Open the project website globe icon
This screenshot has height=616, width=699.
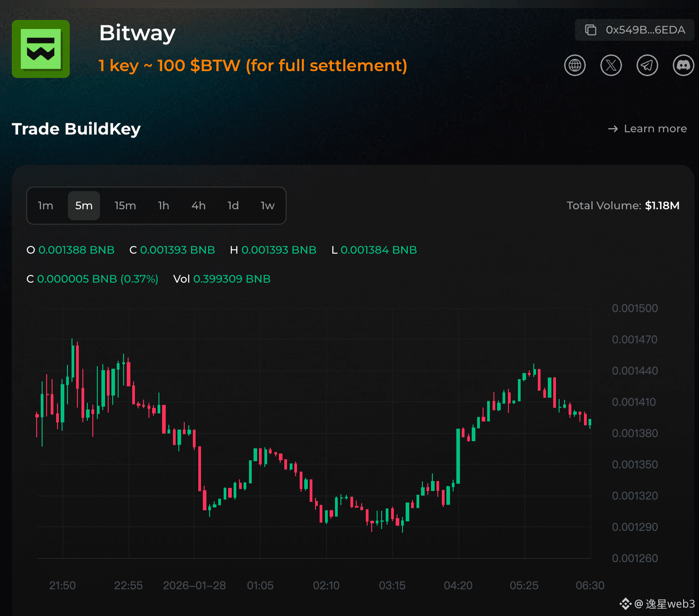pos(575,65)
